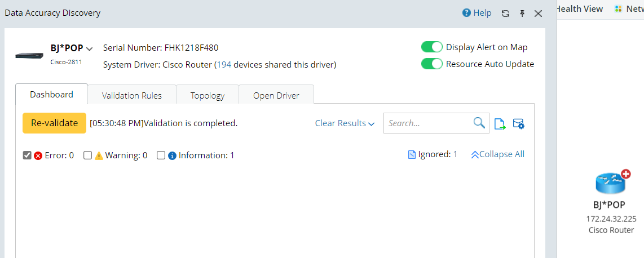The width and height of the screenshot is (644, 258).
Task: Uncheck the Error filter checkbox
Action: click(27, 155)
